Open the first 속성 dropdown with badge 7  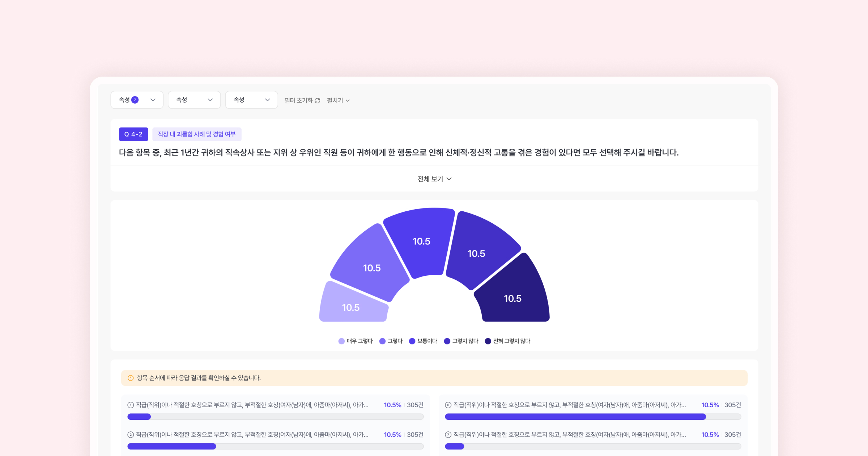137,100
